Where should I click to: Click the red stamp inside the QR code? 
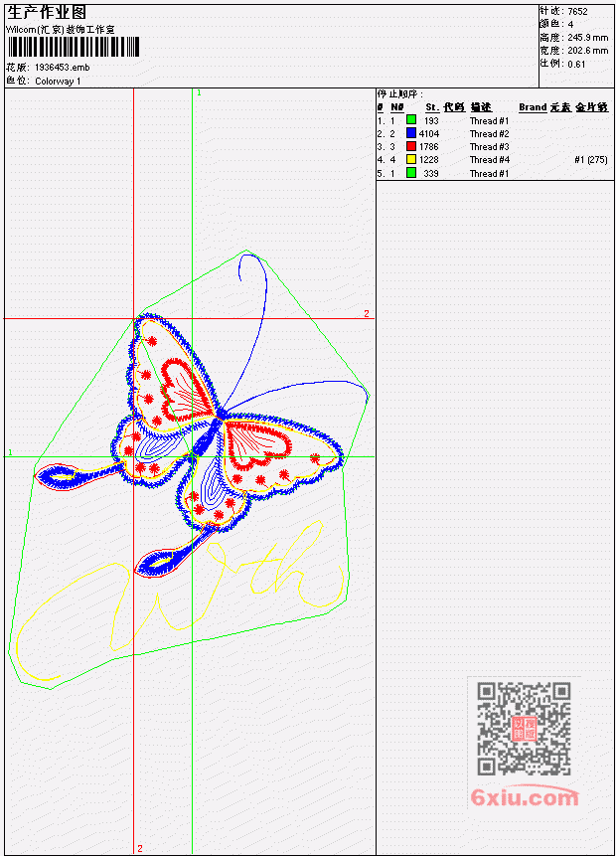525,729
